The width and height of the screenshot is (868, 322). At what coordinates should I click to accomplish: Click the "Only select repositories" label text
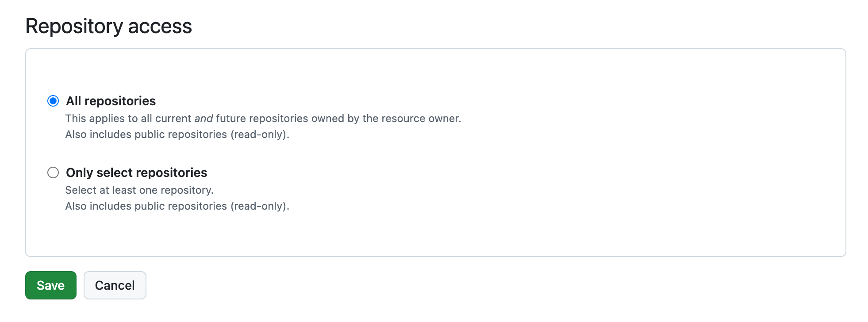[136, 172]
